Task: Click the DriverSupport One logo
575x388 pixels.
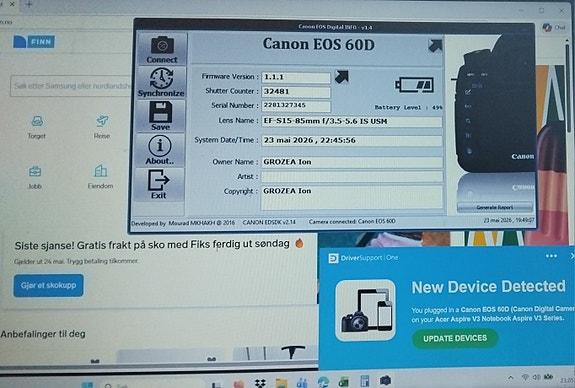Action: pyautogui.click(x=363, y=258)
